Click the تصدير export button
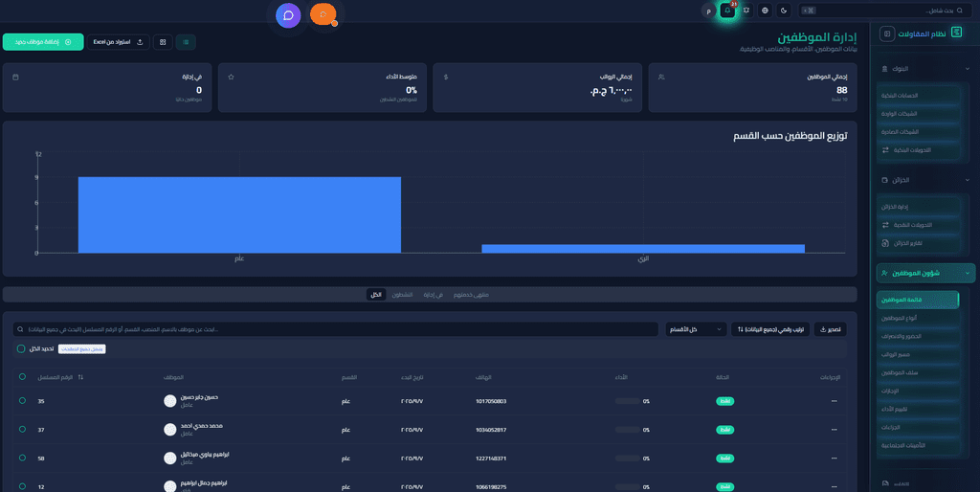The width and height of the screenshot is (980, 492). [x=831, y=329]
